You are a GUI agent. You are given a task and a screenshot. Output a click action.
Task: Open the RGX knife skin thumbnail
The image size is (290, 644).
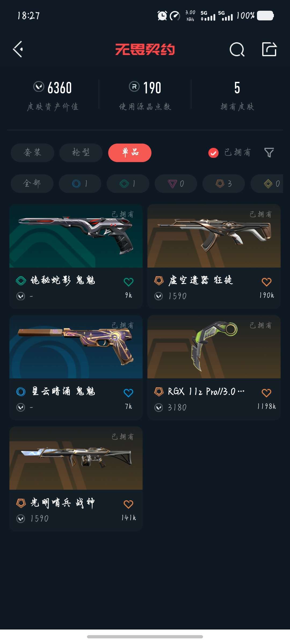214,347
